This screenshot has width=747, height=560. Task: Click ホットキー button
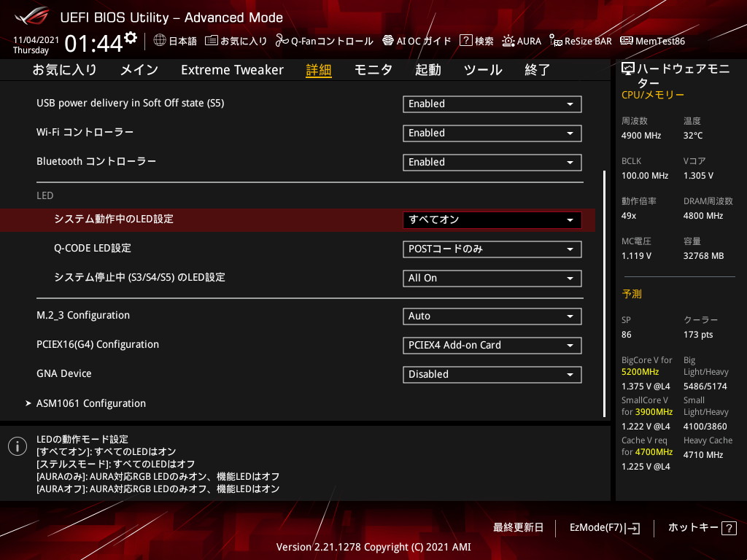pyautogui.click(x=702, y=528)
